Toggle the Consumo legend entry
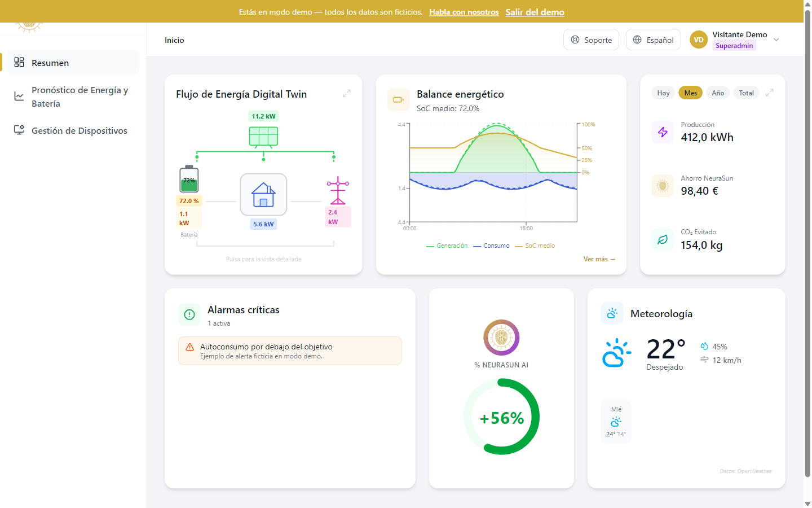The width and height of the screenshot is (812, 508). pos(492,246)
